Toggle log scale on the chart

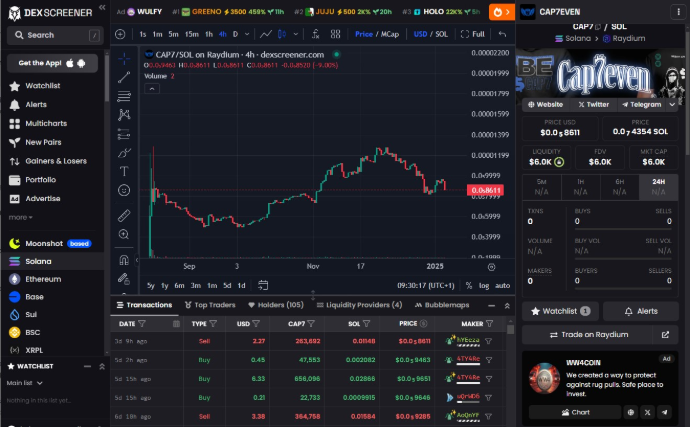(484, 286)
